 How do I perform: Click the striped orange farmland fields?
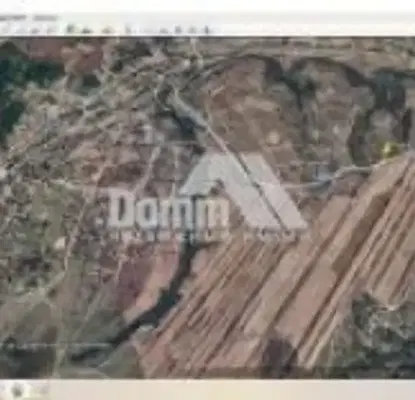coord(283,283)
